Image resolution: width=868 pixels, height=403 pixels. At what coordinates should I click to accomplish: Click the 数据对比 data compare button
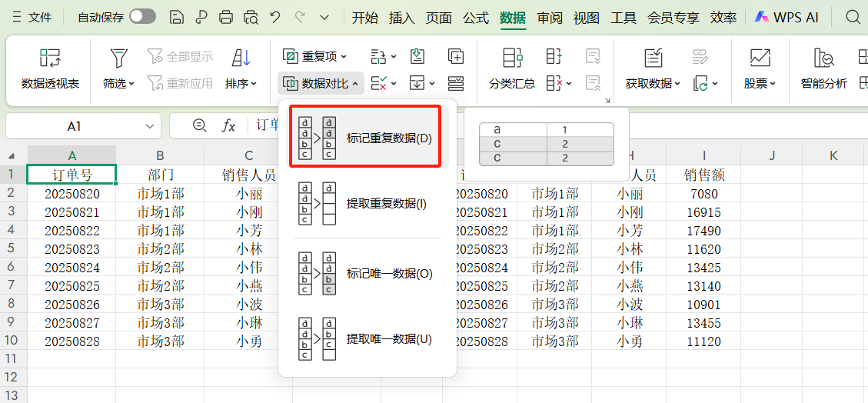pos(321,84)
